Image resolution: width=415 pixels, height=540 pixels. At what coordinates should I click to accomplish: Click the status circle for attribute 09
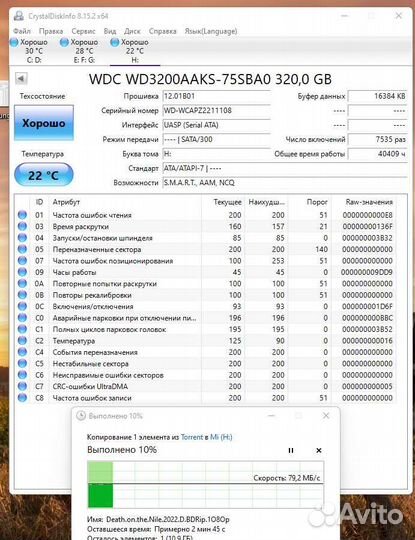pos(22,272)
